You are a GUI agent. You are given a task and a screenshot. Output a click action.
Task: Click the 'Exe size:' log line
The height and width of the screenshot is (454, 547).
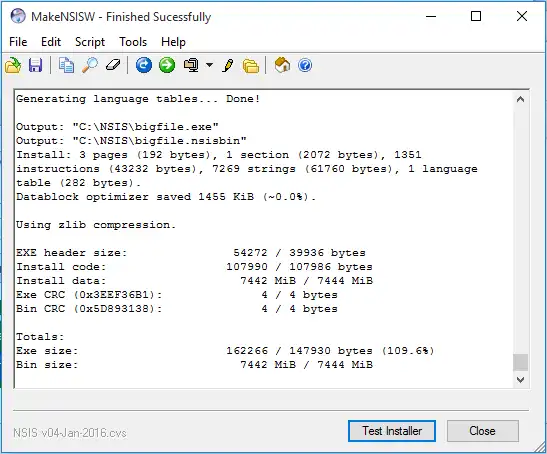point(225,351)
